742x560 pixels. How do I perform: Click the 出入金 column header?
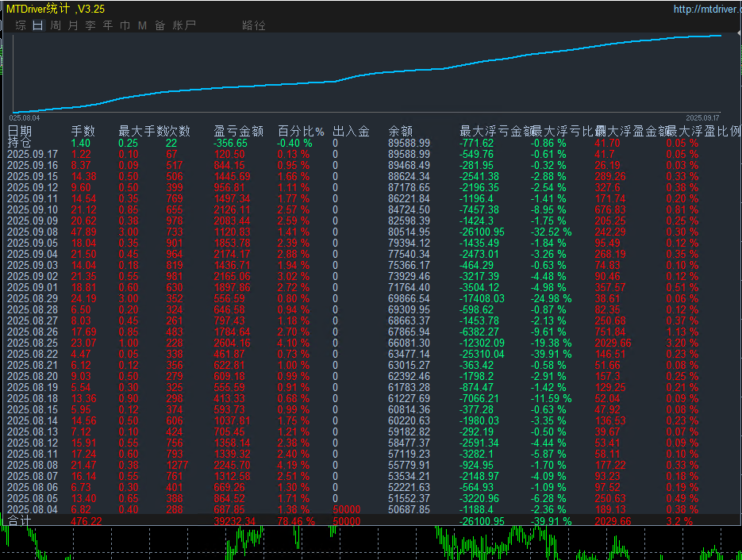[x=351, y=131]
